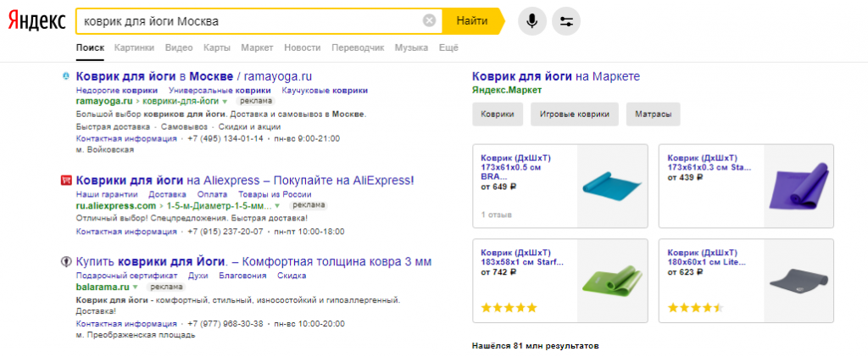Click the Yandex logo
Screen dimensions: 868x357
36,21
